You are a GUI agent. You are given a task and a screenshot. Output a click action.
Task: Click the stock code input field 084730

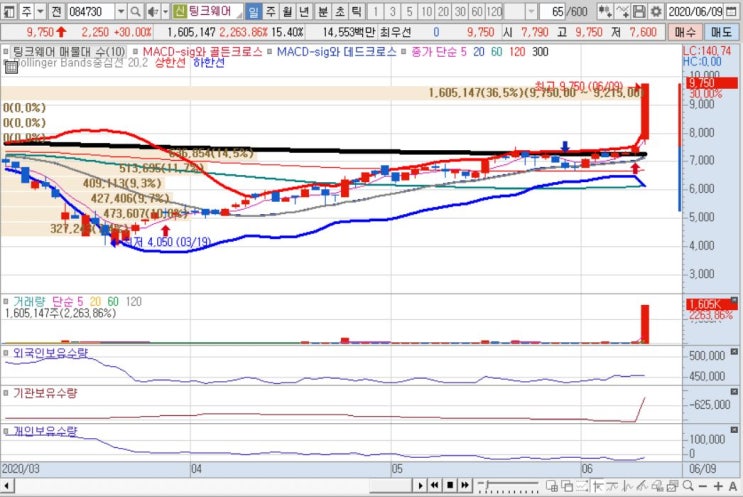pos(90,11)
